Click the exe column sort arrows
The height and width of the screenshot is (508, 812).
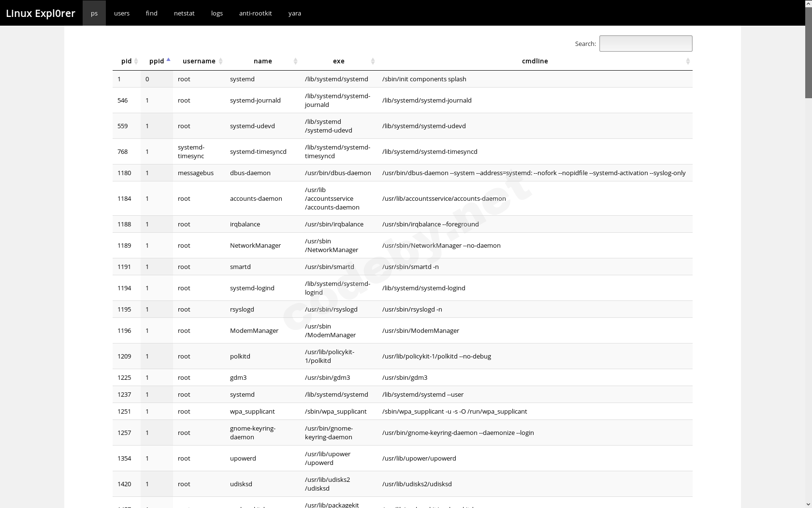pyautogui.click(x=373, y=61)
